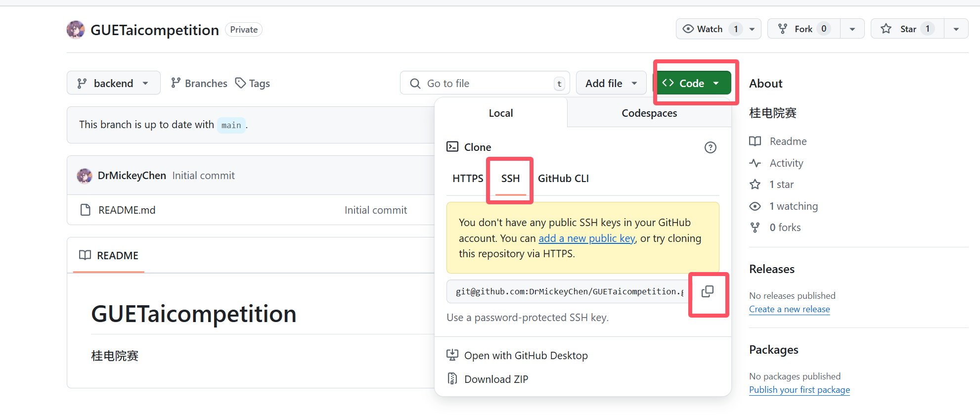Image resolution: width=980 pixels, height=420 pixels.
Task: Click the Packages heading link
Action: pyautogui.click(x=773, y=350)
